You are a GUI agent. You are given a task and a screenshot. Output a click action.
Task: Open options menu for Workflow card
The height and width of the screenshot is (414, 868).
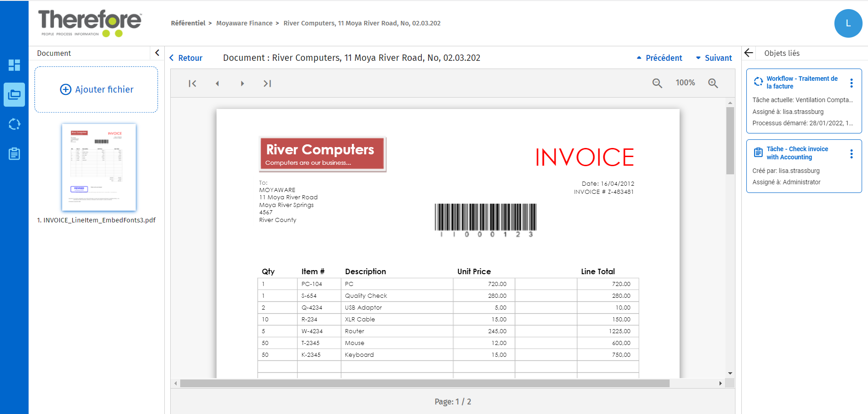point(851,83)
